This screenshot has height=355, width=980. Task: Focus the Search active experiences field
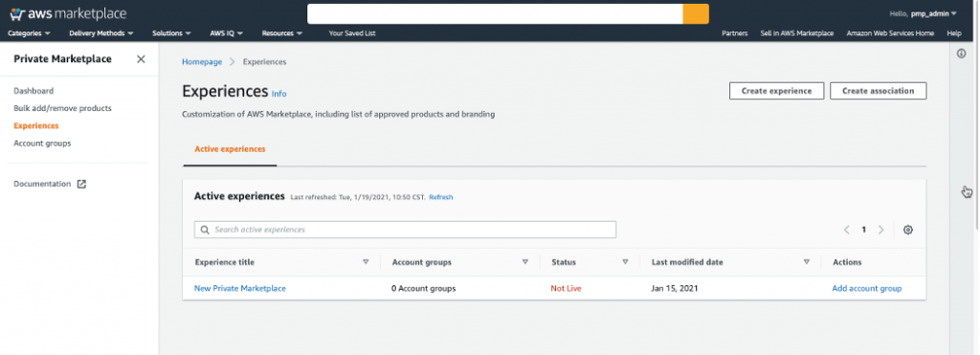pyautogui.click(x=405, y=230)
